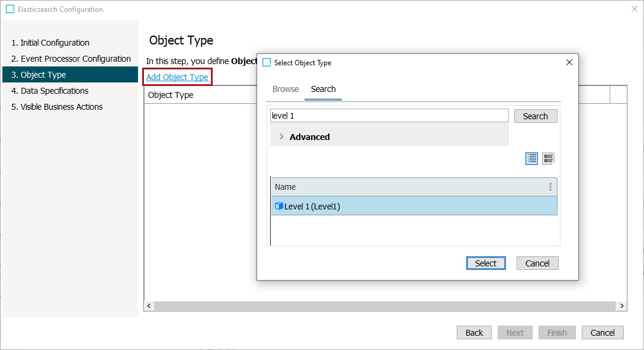Focus the search text field containing 'level 1'

(389, 116)
